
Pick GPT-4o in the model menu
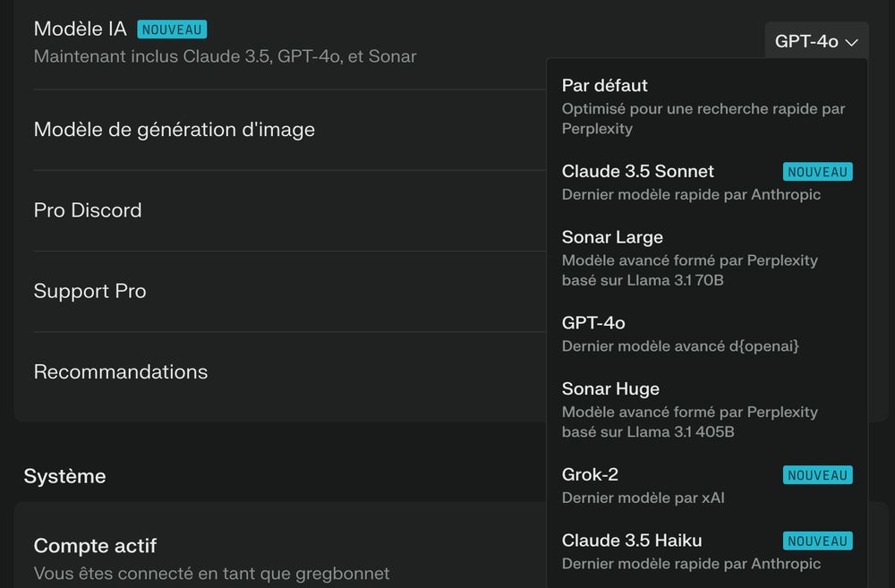[707, 334]
